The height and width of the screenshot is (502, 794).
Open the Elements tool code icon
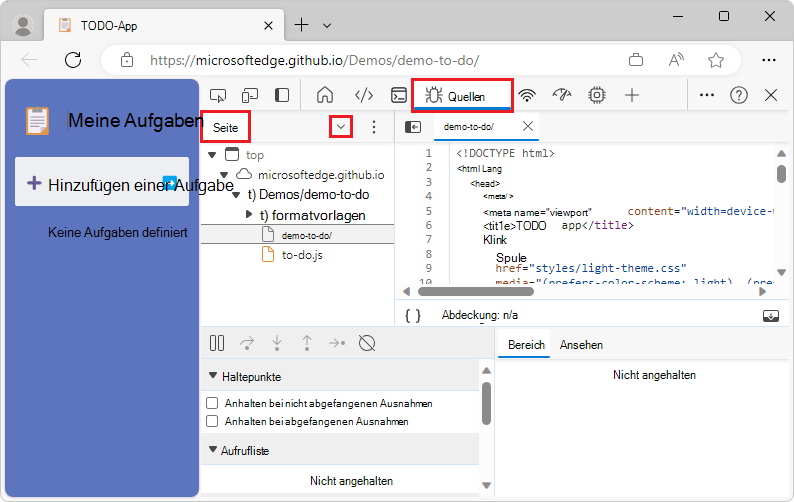click(x=364, y=95)
